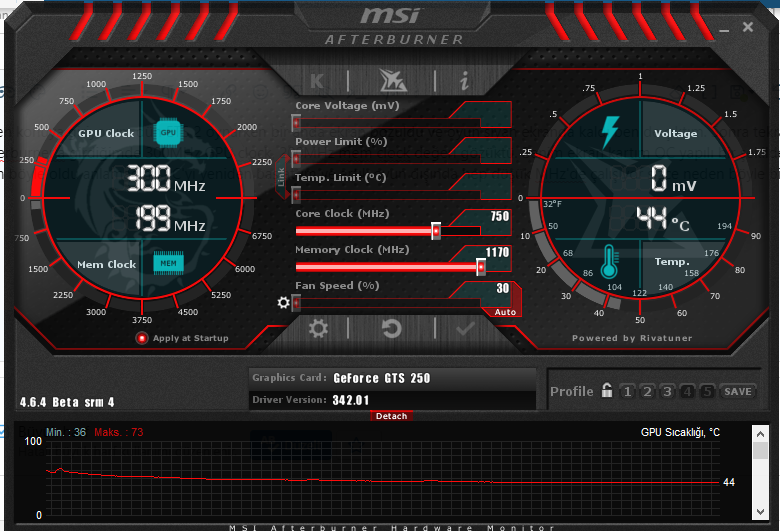Click the Memory Clock slider handle
This screenshot has height=531, width=780.
(481, 267)
